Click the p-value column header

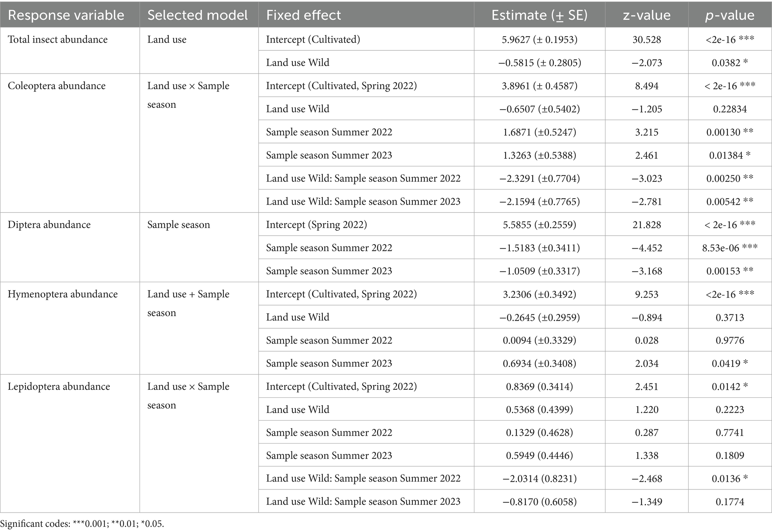730,15
